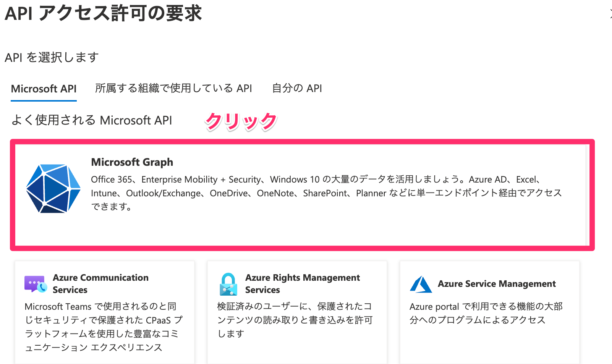This screenshot has height=364, width=612.
Task: Select the 自分の API tab
Action: pyautogui.click(x=297, y=89)
